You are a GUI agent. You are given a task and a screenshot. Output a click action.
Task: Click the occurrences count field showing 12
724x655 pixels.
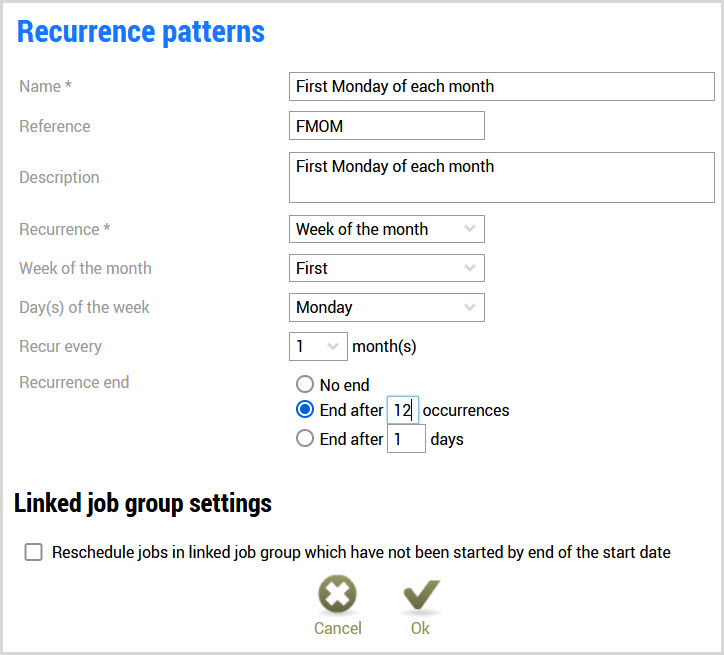click(x=403, y=410)
